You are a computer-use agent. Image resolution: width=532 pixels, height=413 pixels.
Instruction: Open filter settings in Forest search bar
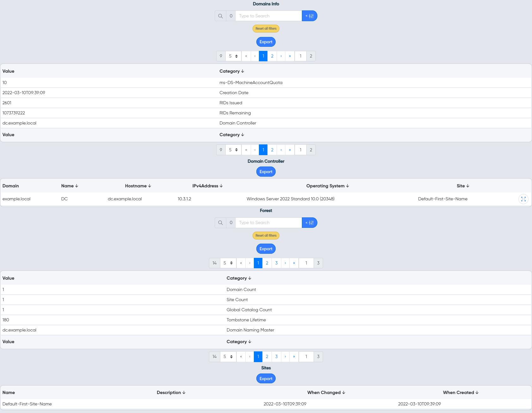point(309,223)
